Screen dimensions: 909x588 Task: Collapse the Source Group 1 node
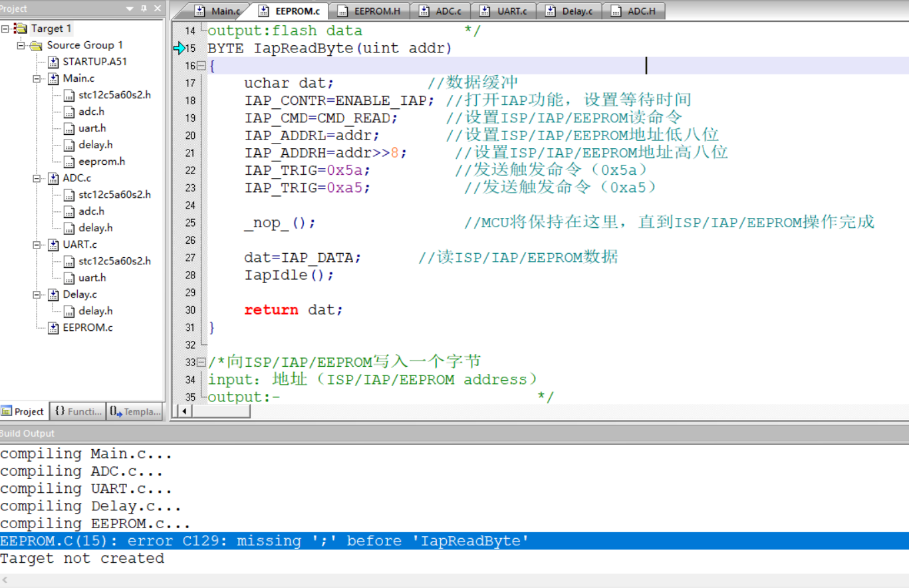click(21, 45)
